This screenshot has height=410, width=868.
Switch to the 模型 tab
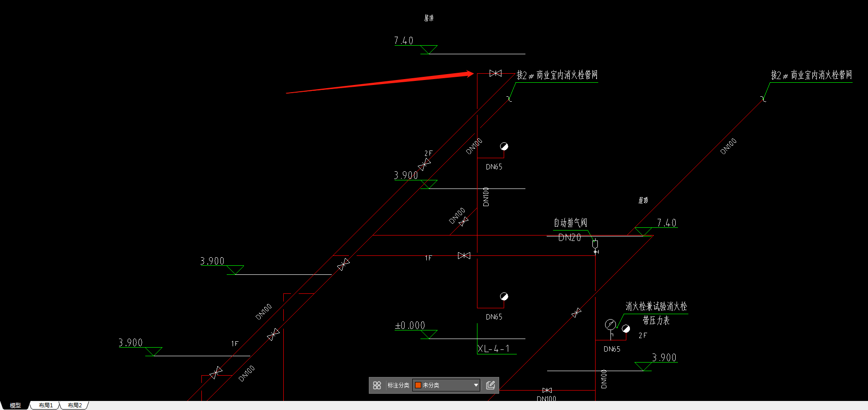pyautogui.click(x=15, y=405)
